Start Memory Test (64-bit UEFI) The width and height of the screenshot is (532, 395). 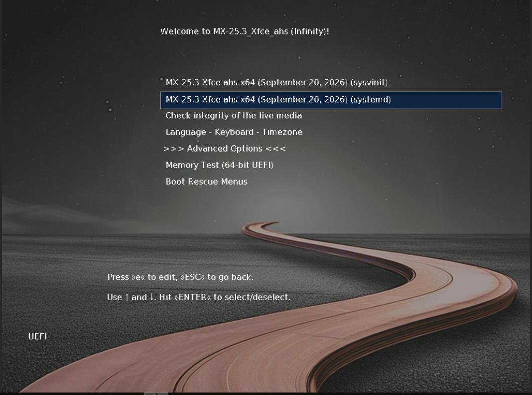click(220, 165)
